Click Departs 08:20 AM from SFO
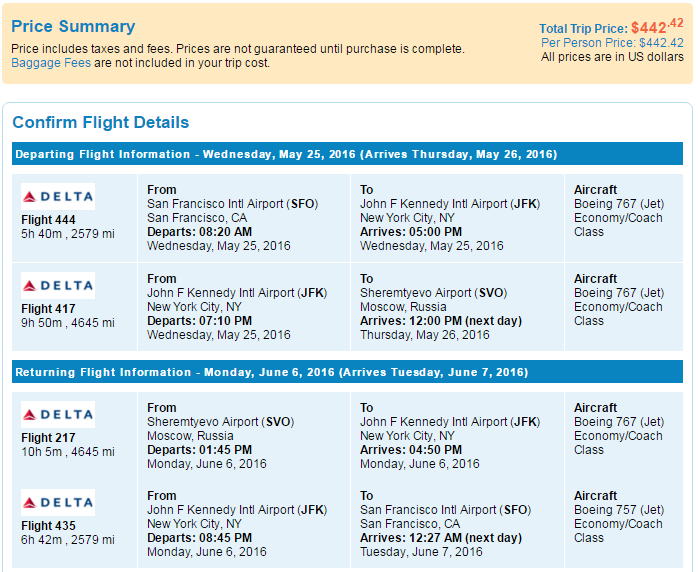Viewport: 698px width, 572px height. [199, 232]
